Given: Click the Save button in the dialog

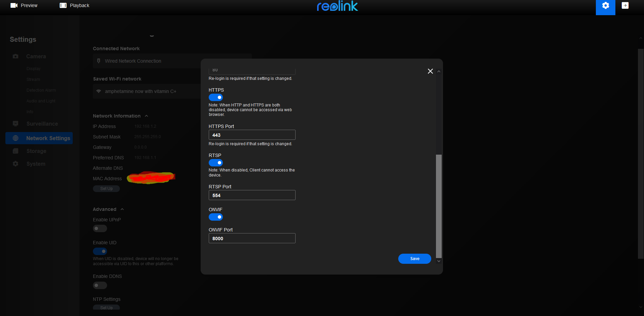Looking at the screenshot, I should click(x=414, y=258).
